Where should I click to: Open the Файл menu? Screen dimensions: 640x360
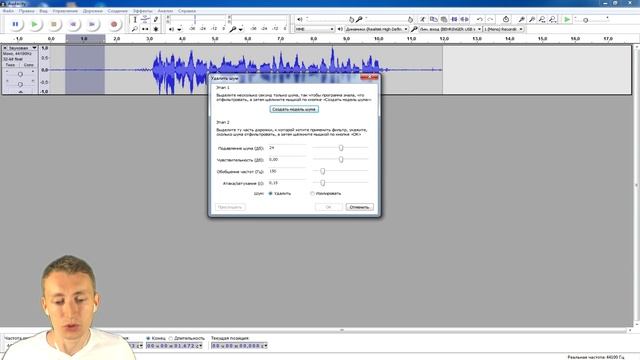[x=8, y=11]
